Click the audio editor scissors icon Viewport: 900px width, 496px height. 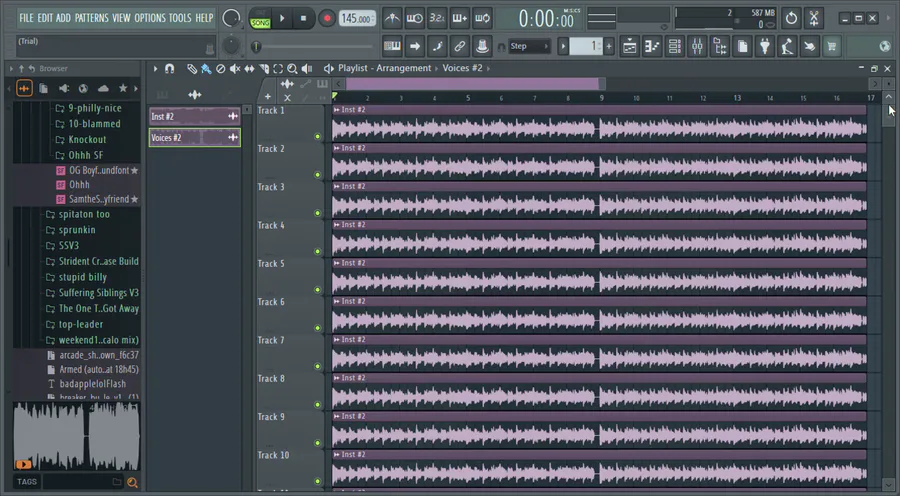814,18
